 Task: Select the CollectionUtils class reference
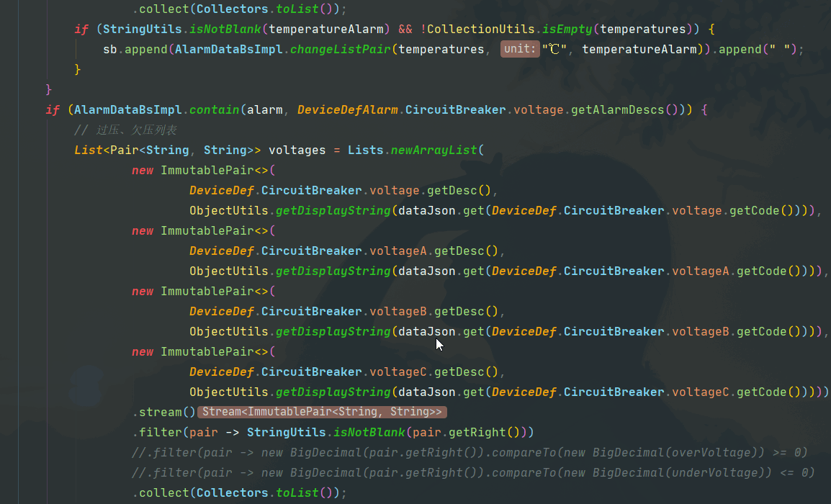(481, 29)
